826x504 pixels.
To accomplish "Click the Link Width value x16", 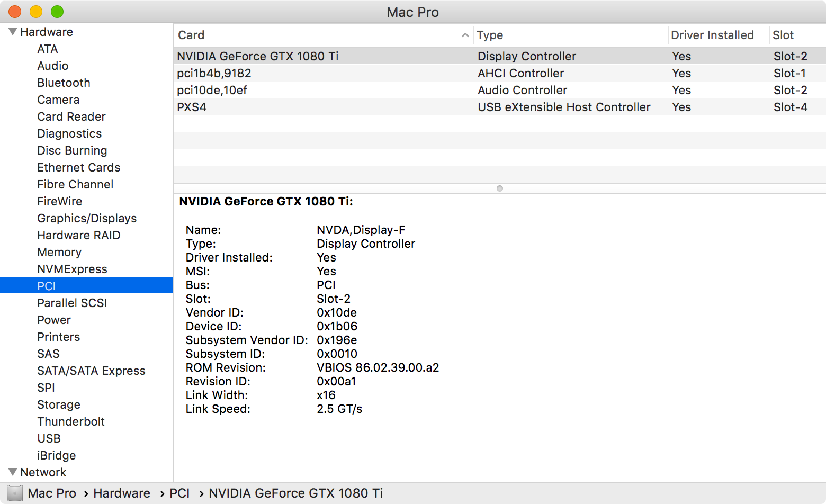I will (326, 395).
